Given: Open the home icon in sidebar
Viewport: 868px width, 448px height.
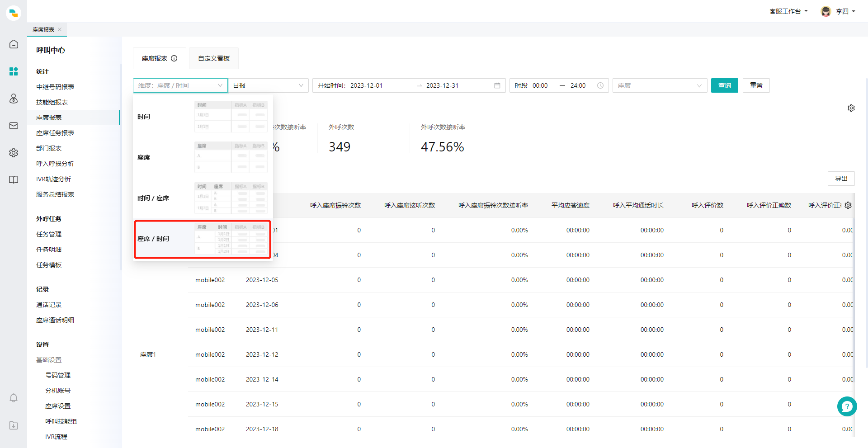Looking at the screenshot, I should (x=14, y=44).
